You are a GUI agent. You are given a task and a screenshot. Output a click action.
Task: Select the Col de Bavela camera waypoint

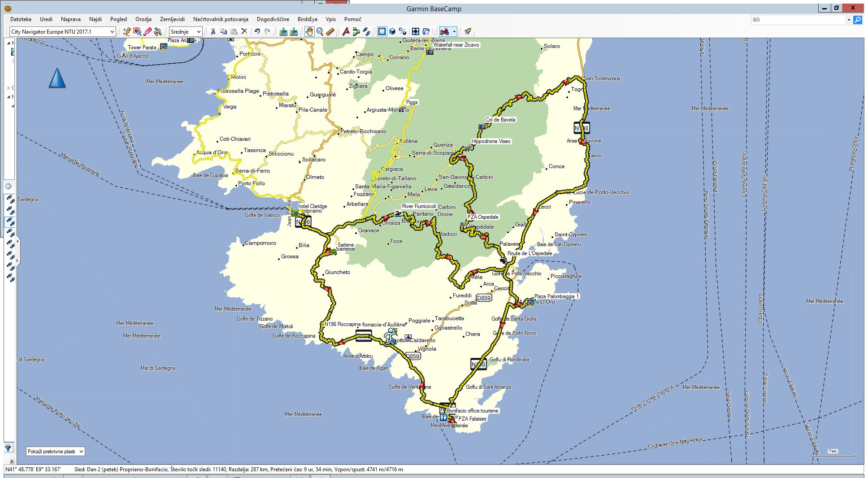click(x=482, y=126)
